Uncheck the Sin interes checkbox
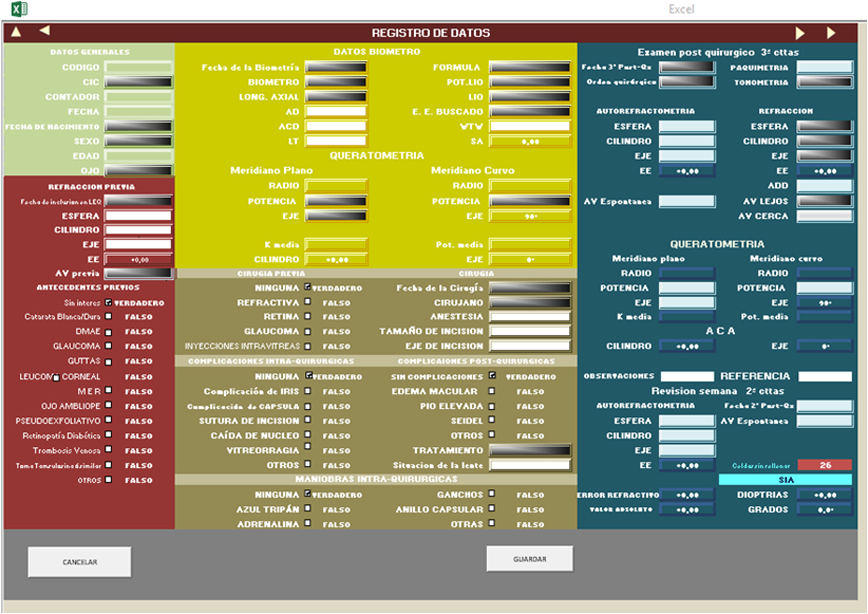868x614 pixels. pyautogui.click(x=109, y=303)
